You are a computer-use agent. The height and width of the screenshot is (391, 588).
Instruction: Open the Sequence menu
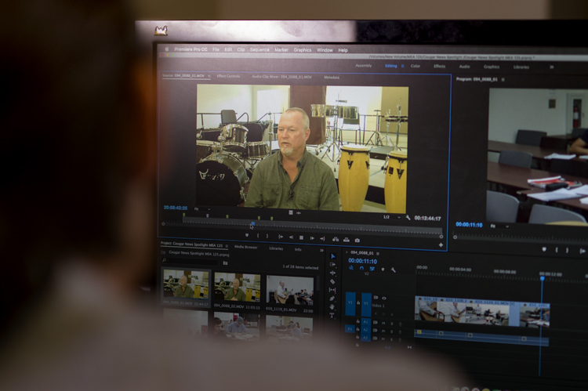pos(260,49)
